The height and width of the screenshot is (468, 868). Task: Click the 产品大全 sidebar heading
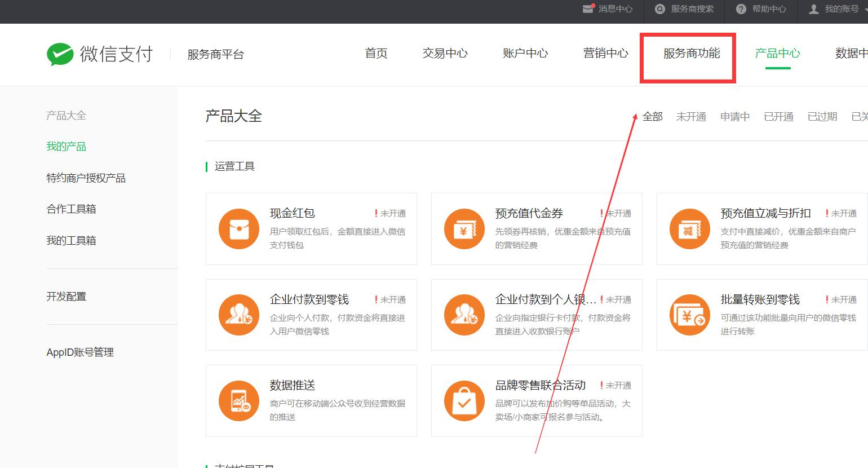click(66, 116)
